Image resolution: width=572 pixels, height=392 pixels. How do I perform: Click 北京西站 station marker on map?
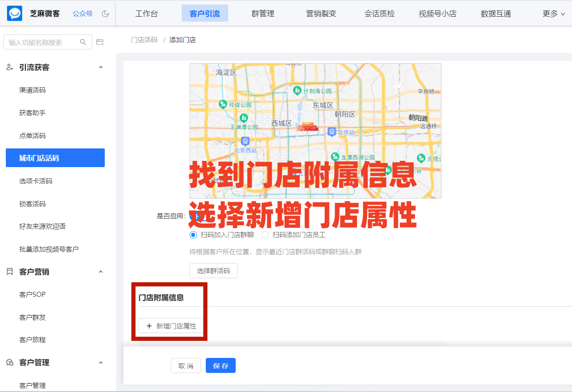tap(245, 141)
